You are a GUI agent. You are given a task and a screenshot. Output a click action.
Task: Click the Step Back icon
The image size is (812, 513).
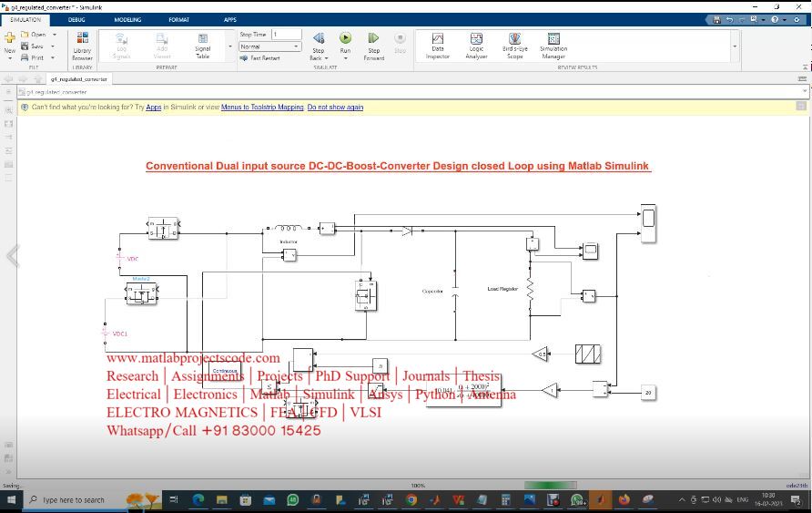319,38
